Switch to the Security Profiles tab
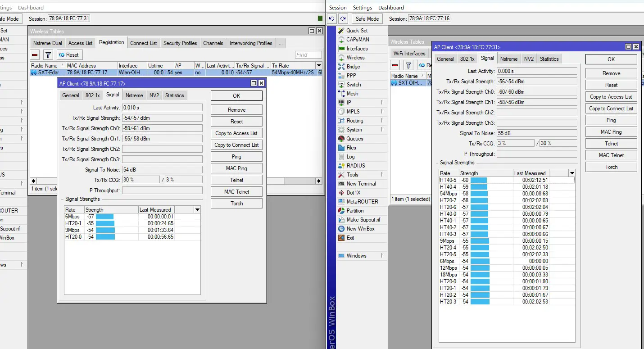Viewport: 644px width, 349px height. [180, 43]
